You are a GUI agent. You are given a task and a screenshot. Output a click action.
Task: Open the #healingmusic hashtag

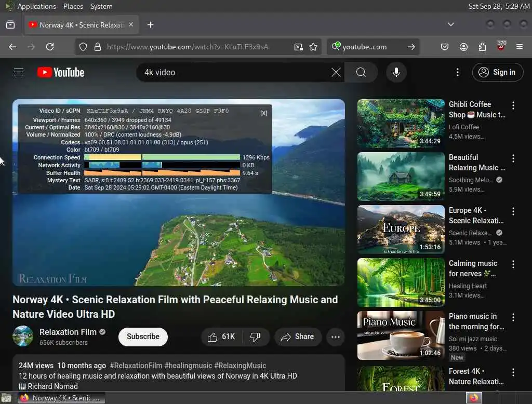click(188, 366)
